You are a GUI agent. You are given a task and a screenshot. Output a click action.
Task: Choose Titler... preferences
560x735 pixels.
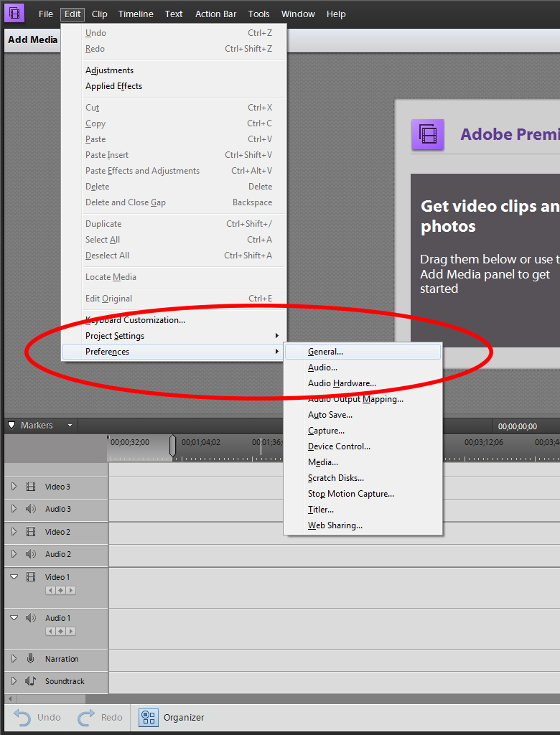point(363,510)
